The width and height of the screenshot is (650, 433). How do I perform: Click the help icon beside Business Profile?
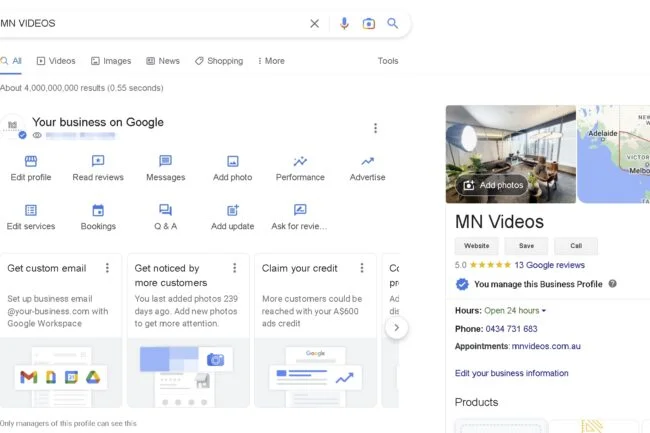click(612, 284)
